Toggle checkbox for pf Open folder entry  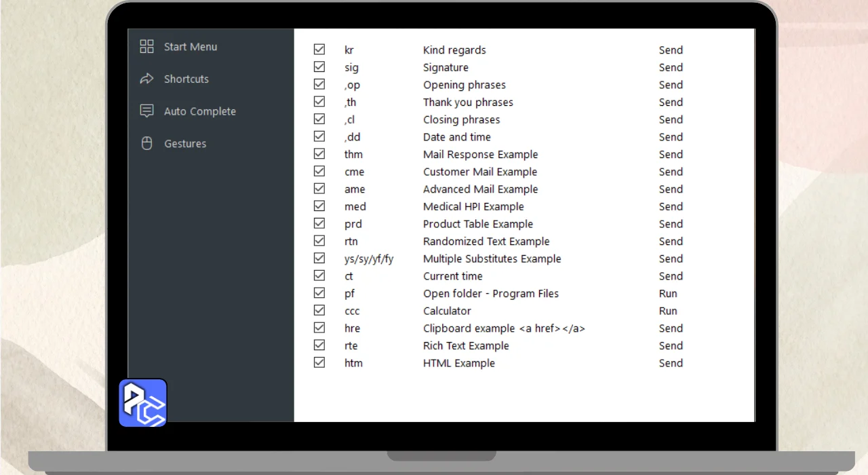[319, 293]
